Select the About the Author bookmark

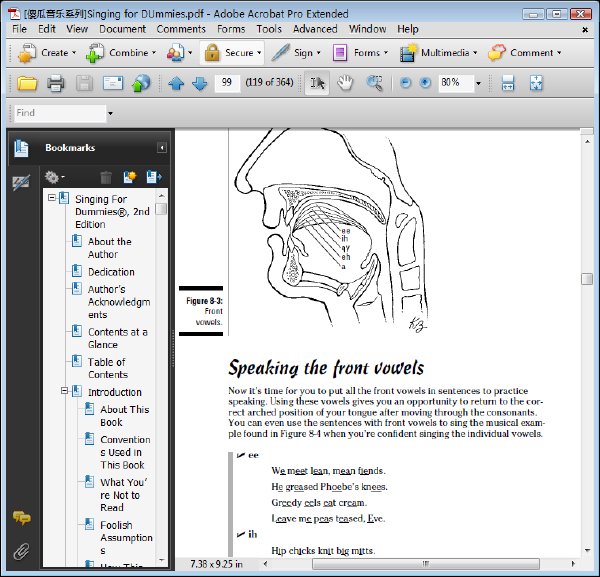(x=109, y=248)
